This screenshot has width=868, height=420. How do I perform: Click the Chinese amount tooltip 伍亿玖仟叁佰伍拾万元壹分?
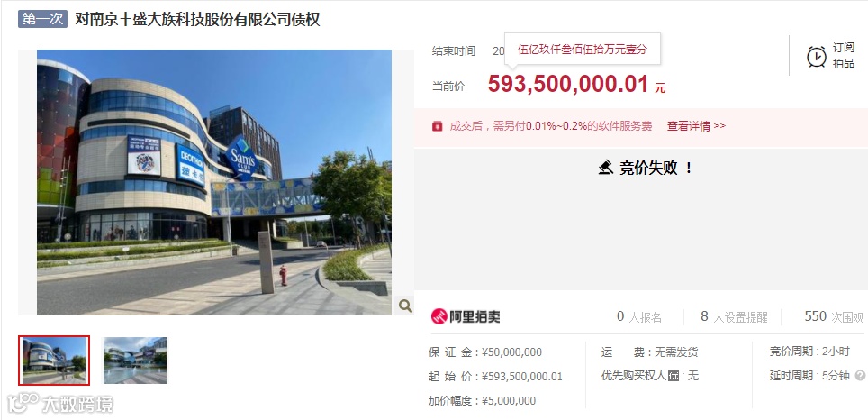tap(583, 49)
